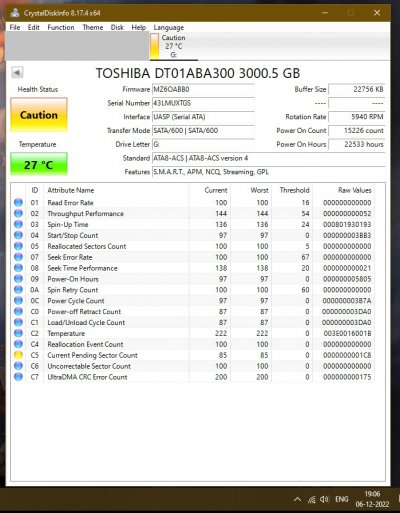This screenshot has width=400, height=513.
Task: Click the Buffer Size value 22756 KB
Action: [357, 89]
